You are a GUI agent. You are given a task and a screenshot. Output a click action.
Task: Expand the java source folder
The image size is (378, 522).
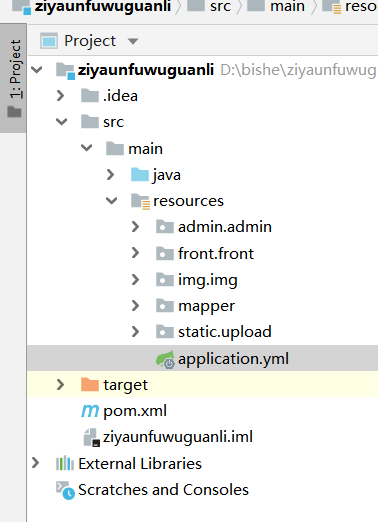pos(110,174)
